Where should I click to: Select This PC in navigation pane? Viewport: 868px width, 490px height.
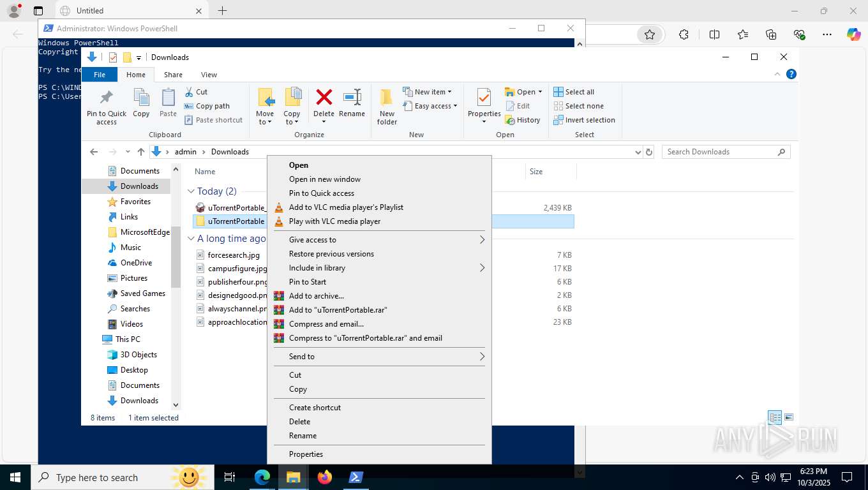point(128,339)
